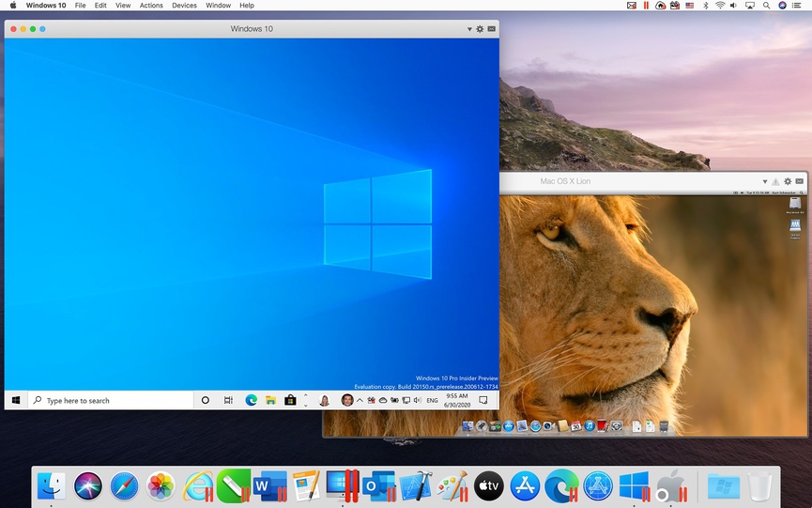Toggle Windows volume speaker icon in system tray
812x508 pixels.
coord(418,400)
